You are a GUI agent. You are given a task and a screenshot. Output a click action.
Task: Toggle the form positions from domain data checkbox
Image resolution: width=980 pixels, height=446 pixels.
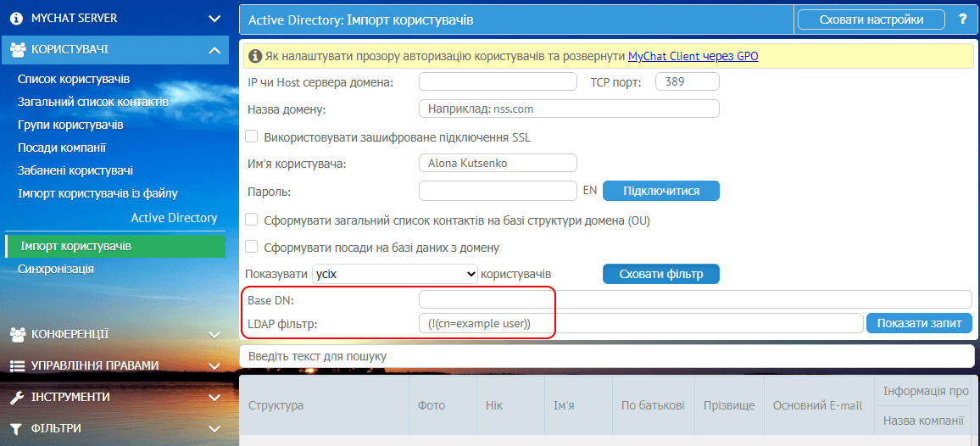pos(252,247)
